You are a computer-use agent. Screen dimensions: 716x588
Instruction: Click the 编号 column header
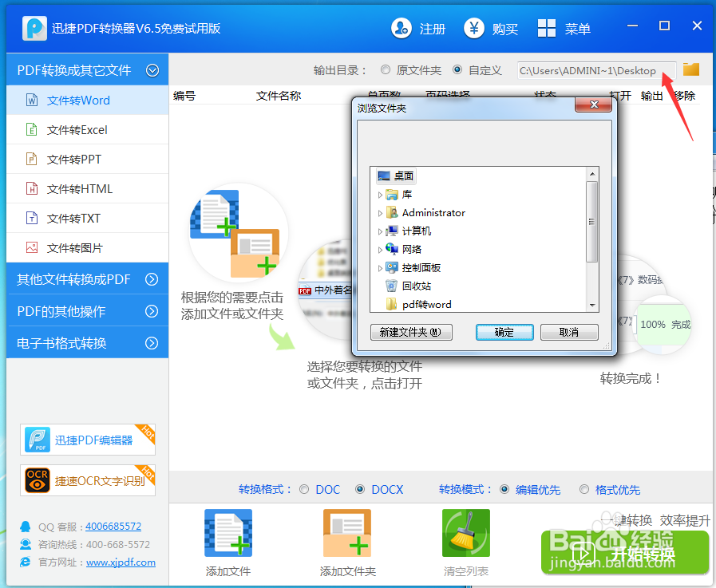tap(184, 96)
